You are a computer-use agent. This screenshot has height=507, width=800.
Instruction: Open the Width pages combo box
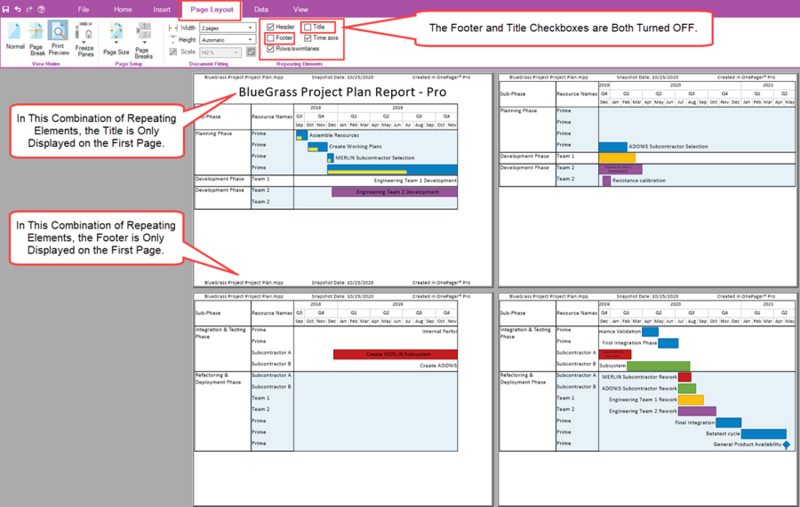click(x=227, y=28)
